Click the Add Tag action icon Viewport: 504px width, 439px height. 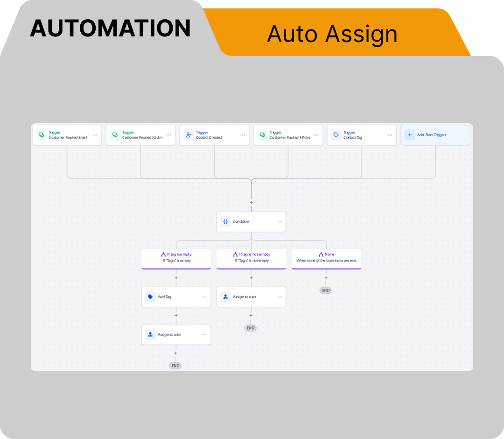(x=150, y=297)
